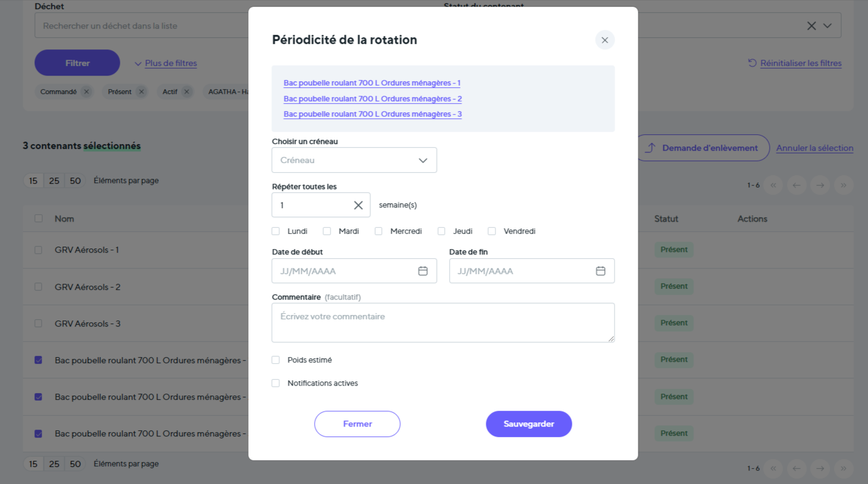This screenshot has height=484, width=868.
Task: Remove the Commandé filter chip
Action: (87, 92)
